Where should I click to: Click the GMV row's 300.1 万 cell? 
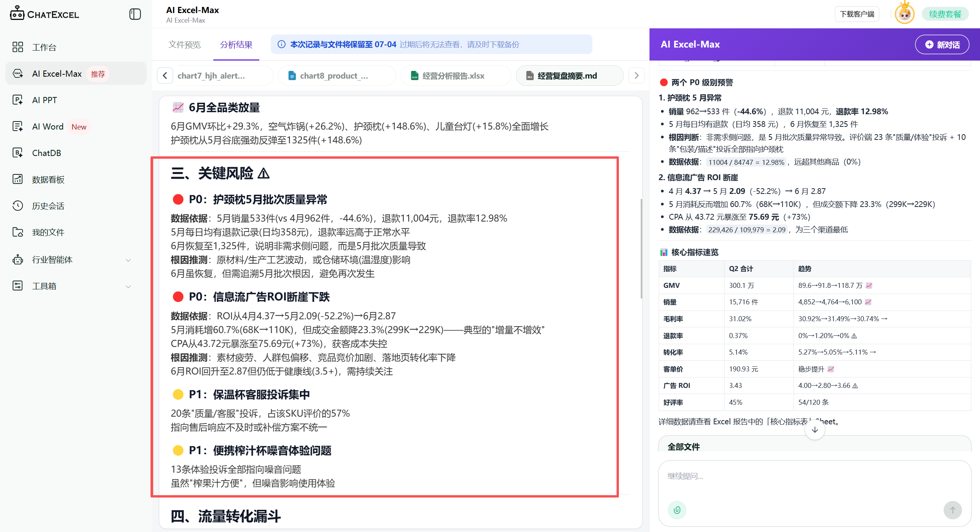(x=759, y=285)
